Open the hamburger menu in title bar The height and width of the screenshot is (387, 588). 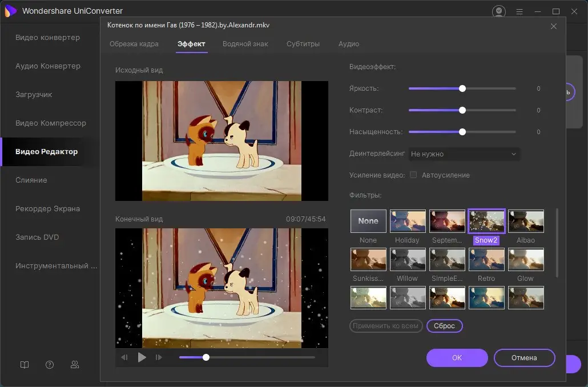[519, 11]
